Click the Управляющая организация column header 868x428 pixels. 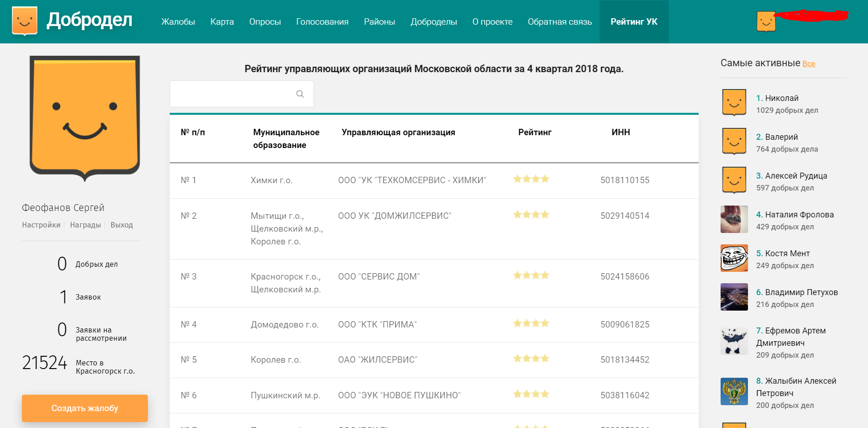[x=398, y=132]
